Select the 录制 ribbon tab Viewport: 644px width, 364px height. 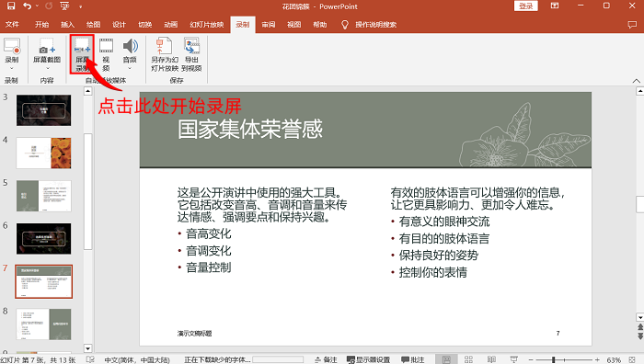[243, 25]
